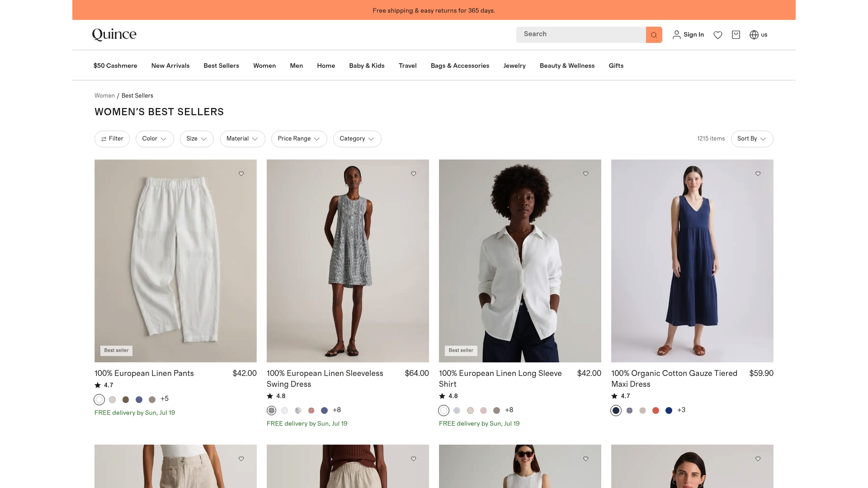This screenshot has height=488, width=868.
Task: Select beige swatch for Linen Pants
Action: 113,399
